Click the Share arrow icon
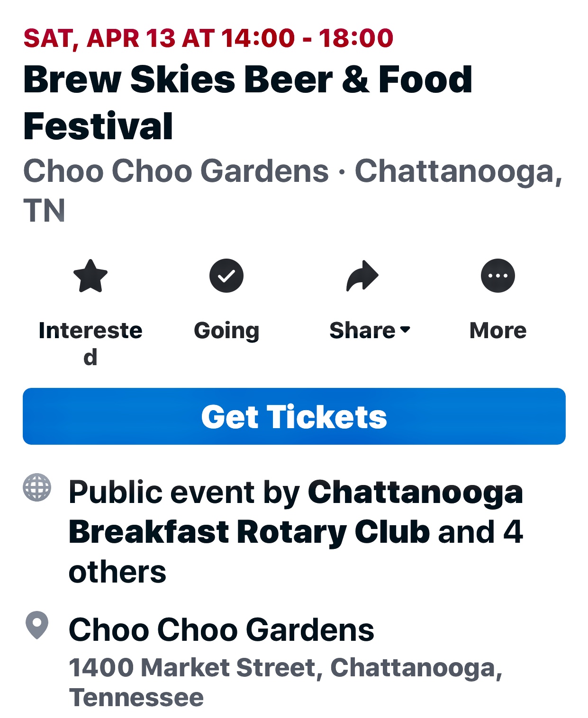This screenshot has width=588, height=718. coord(362,276)
